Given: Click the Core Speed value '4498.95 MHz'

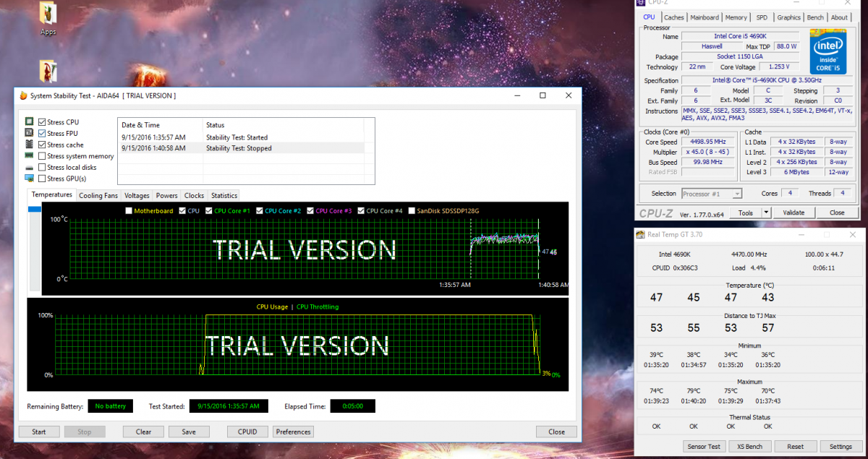Looking at the screenshot, I should click(709, 142).
